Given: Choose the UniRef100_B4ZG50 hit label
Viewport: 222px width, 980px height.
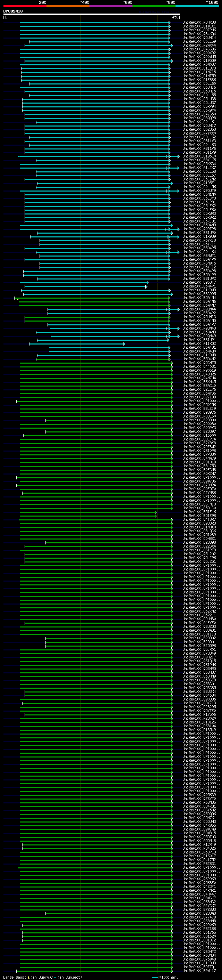Looking at the screenshot, I should (199, 114).
